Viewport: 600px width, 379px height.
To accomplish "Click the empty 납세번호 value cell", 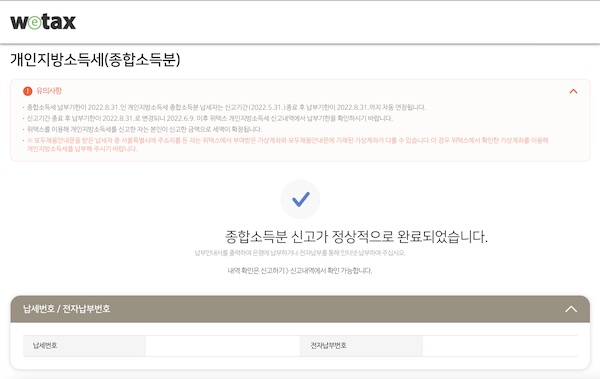I will click(223, 346).
